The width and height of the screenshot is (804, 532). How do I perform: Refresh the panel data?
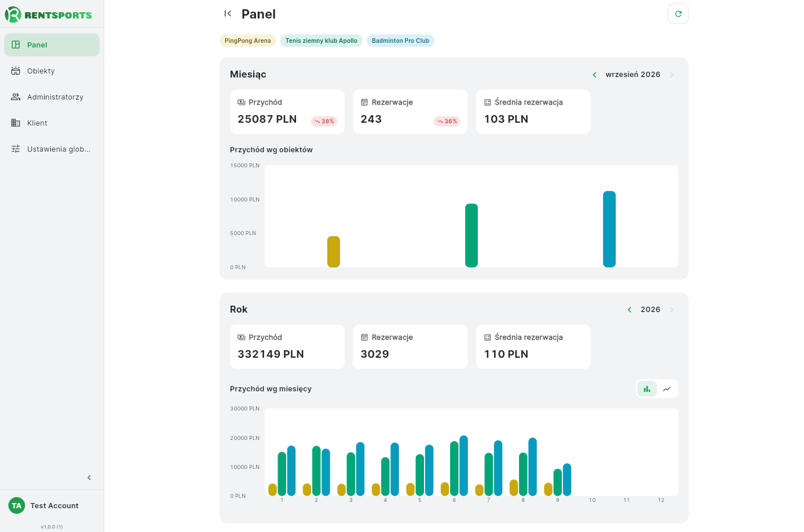click(x=678, y=14)
